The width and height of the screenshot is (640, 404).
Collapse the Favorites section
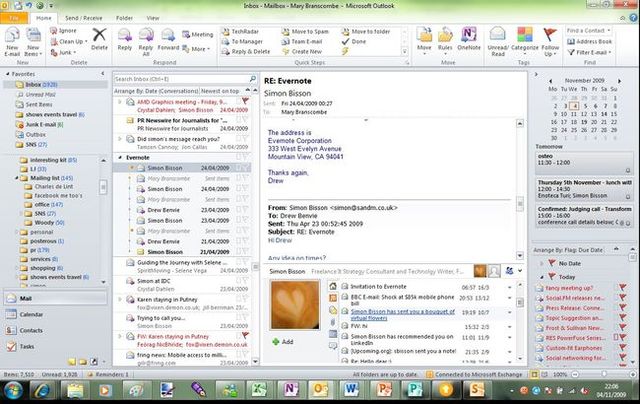pyautogui.click(x=7, y=74)
